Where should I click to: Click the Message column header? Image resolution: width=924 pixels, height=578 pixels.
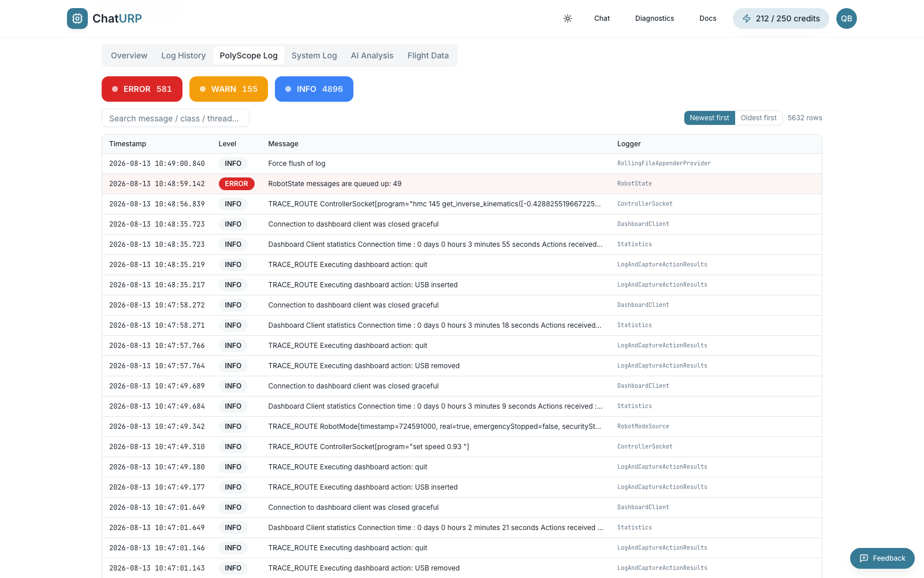284,144
